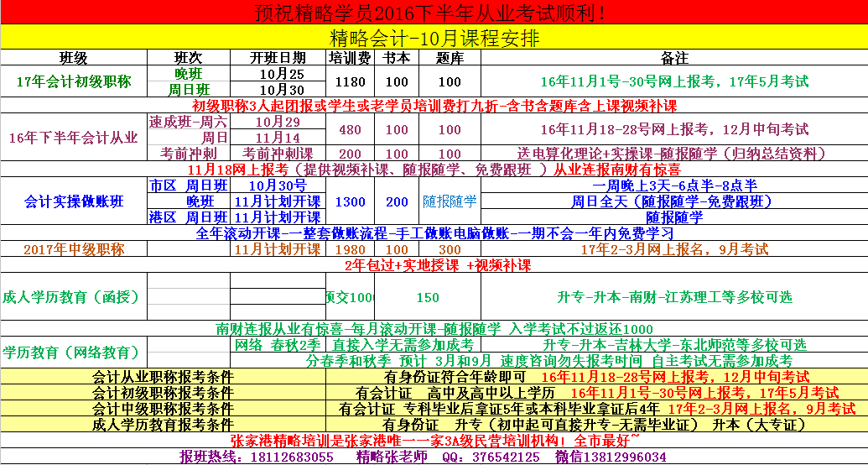Select the 开班日期 column header cell
Screen dimensions: 868x465
click(x=278, y=58)
